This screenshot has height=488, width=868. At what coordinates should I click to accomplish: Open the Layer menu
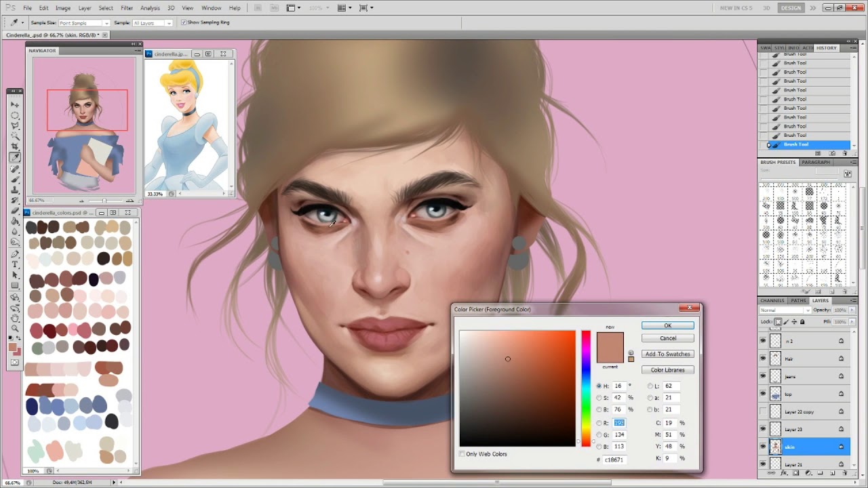[85, 8]
